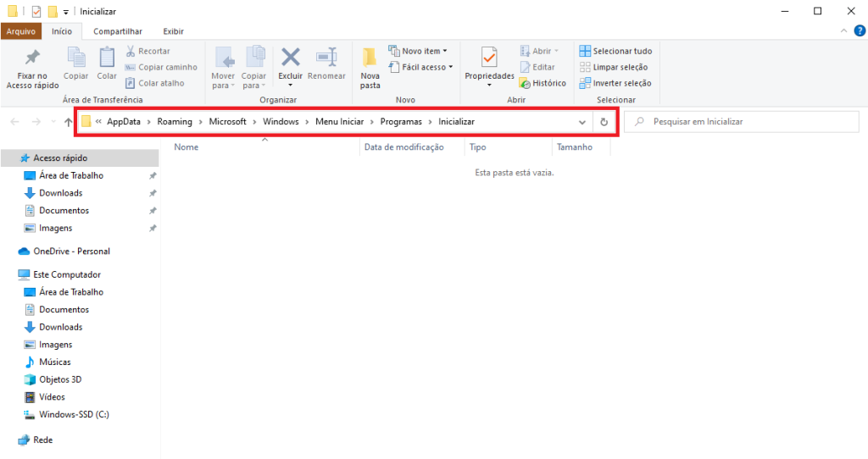Click Roaming in the address path
The image size is (868, 459).
175,122
